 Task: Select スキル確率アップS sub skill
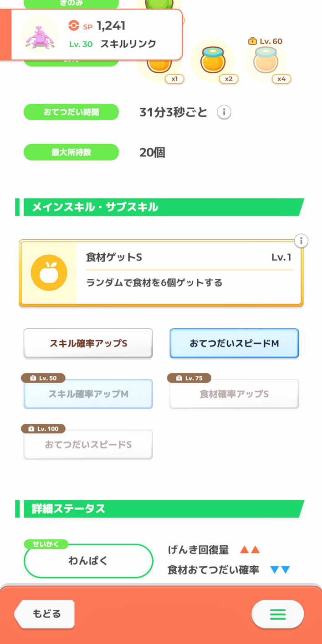pos(88,343)
